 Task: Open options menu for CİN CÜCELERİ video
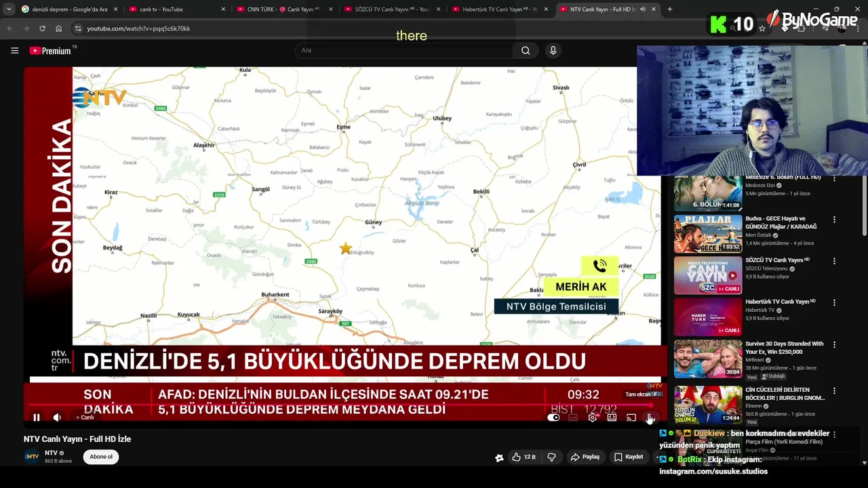coord(834,391)
